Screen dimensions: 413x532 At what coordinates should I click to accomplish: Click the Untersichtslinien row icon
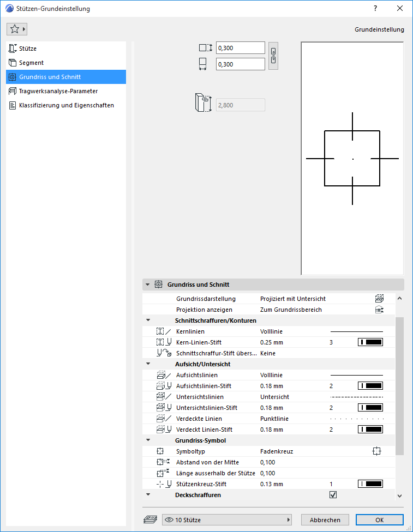[163, 397]
